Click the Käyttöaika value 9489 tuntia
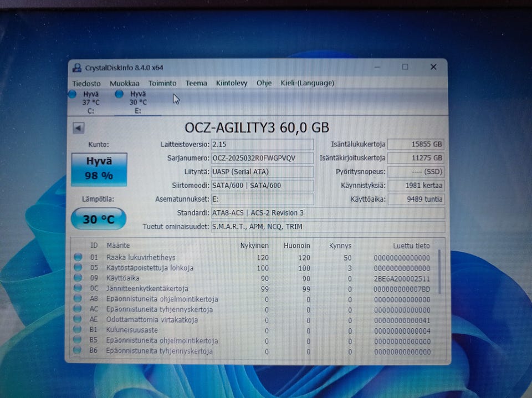The image size is (532, 398). point(416,199)
